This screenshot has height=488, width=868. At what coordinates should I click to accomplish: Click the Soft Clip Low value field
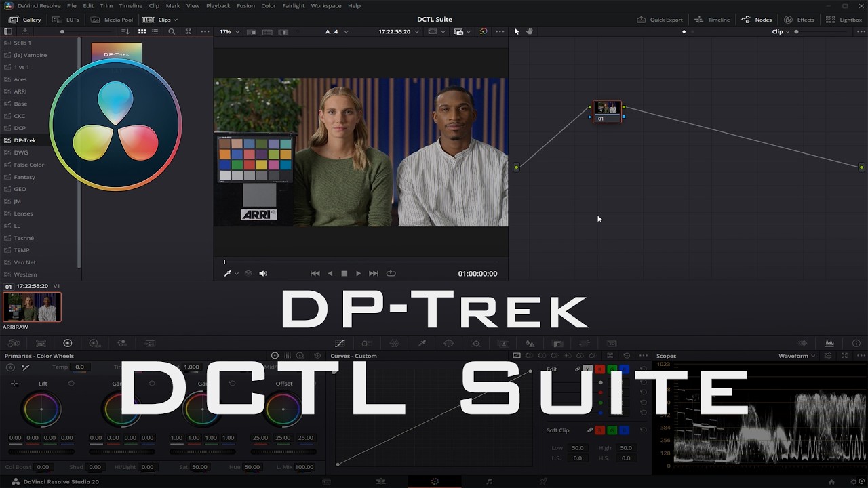tap(577, 448)
